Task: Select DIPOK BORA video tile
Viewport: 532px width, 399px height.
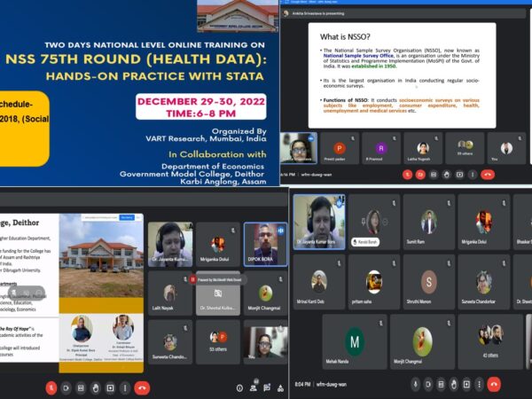Action: 265,244
